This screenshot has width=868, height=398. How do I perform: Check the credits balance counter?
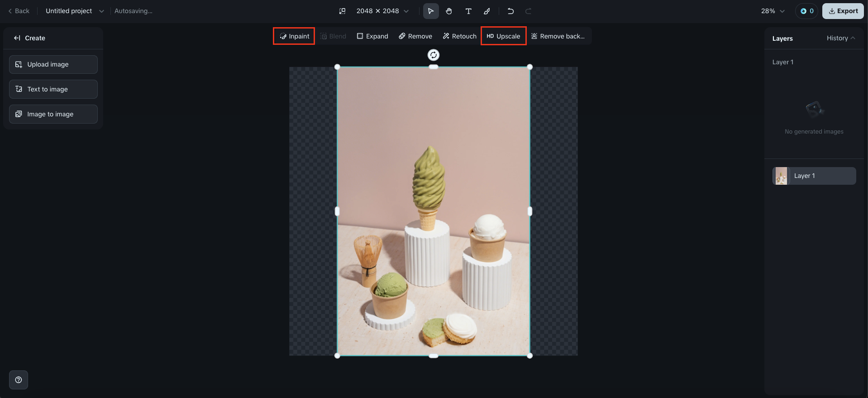(x=807, y=11)
